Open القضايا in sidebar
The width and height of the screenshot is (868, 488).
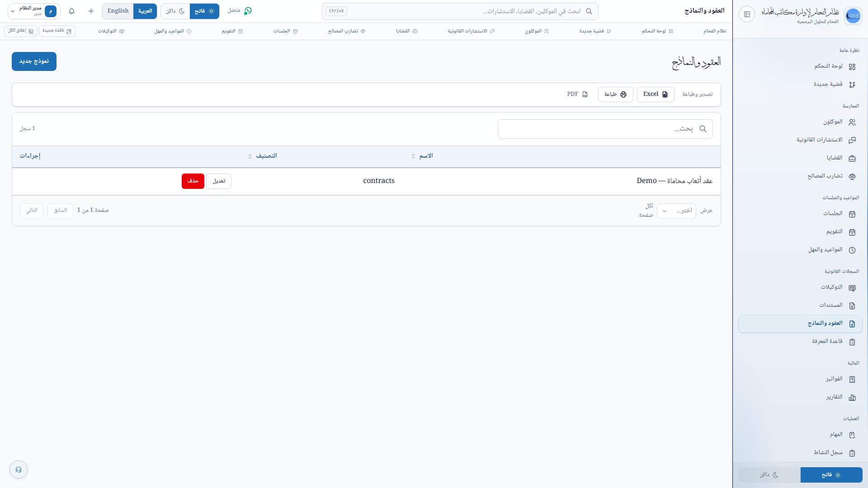[x=800, y=158]
